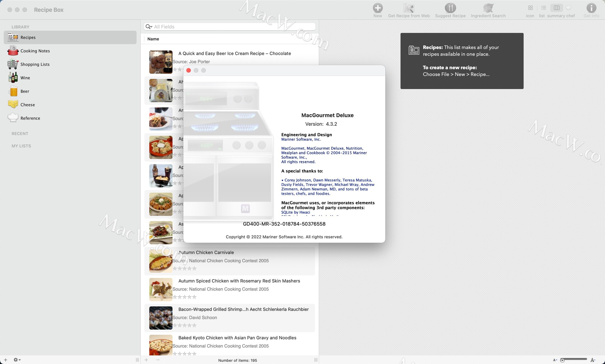Viewport: 605px width, 364px height.
Task: Switch to icon view
Action: pos(530,8)
